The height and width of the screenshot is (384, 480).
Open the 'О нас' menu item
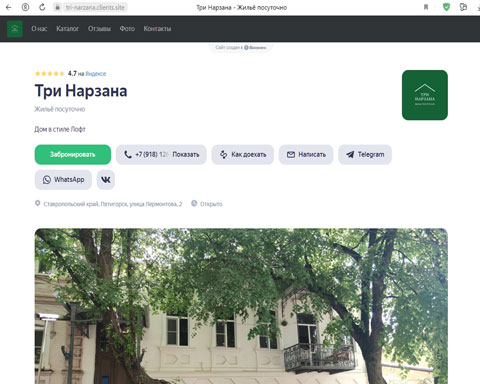coord(39,29)
